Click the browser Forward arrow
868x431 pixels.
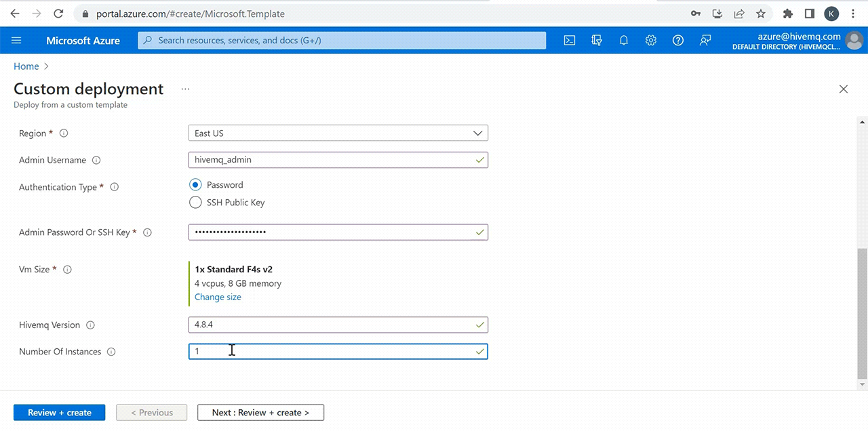pyautogui.click(x=37, y=14)
